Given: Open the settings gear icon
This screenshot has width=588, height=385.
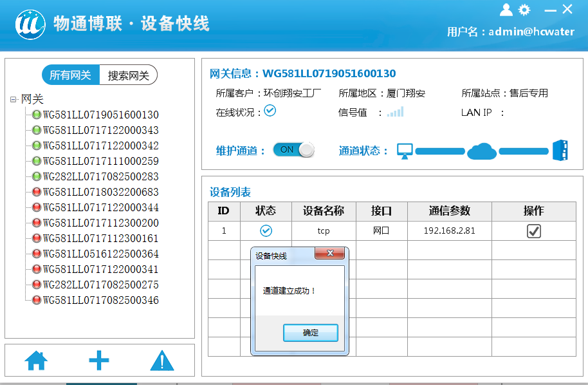Looking at the screenshot, I should coord(524,10).
